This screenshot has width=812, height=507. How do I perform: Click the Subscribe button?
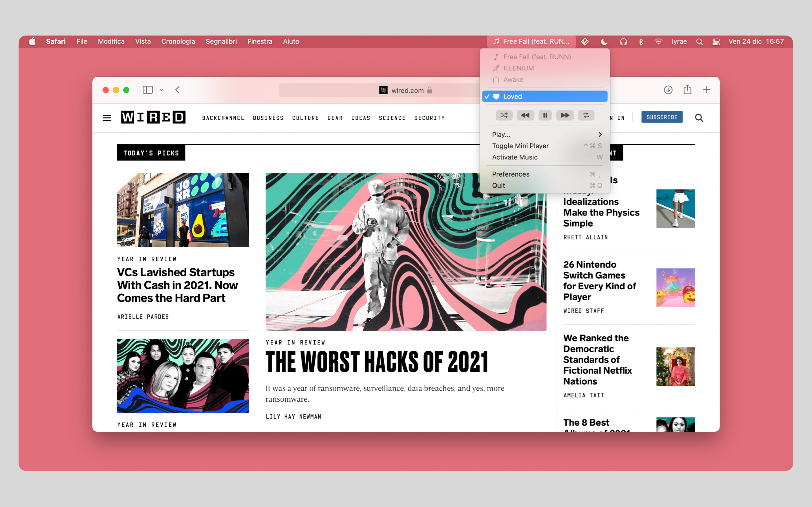[662, 117]
